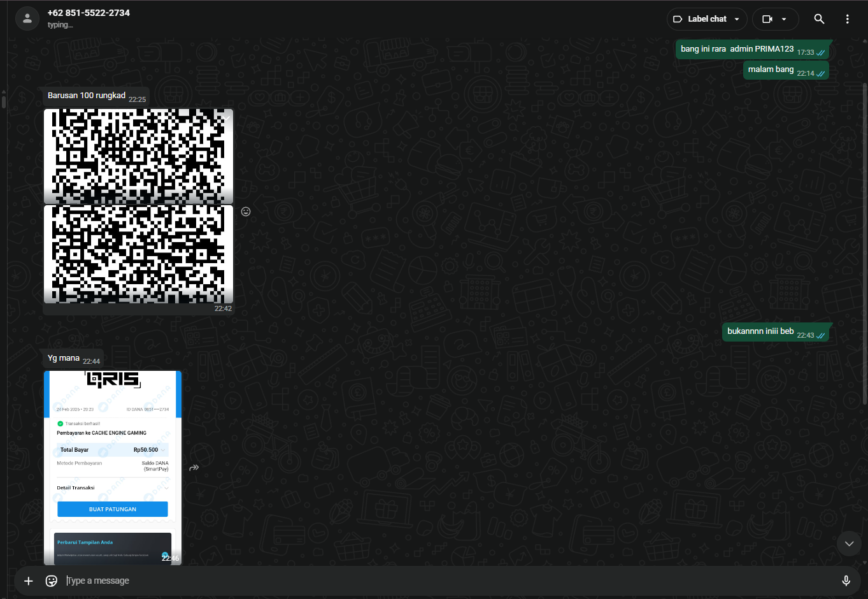
Task: Forward the QRIS payment screenshot
Action: [x=194, y=468]
